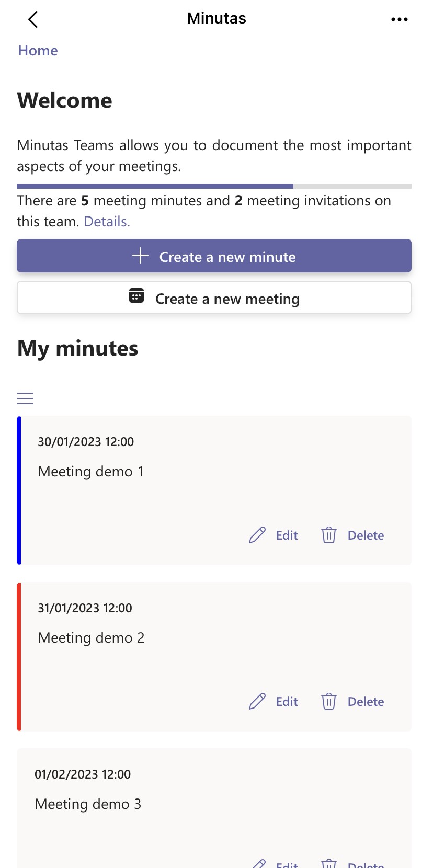Screen dimensions: 433x868
Task: Click the Create a new meeting button
Action: pyautogui.click(x=214, y=298)
